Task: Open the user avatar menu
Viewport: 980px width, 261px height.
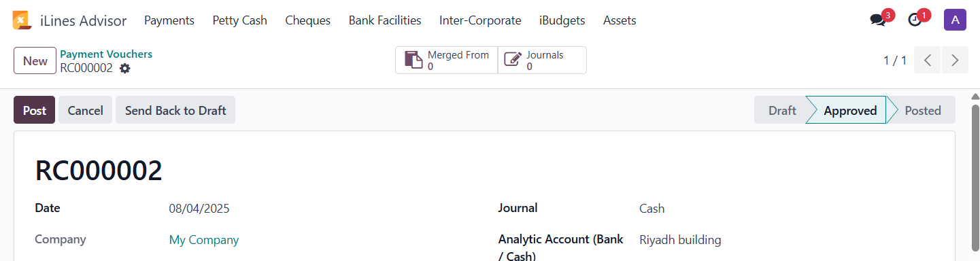Action: (955, 20)
